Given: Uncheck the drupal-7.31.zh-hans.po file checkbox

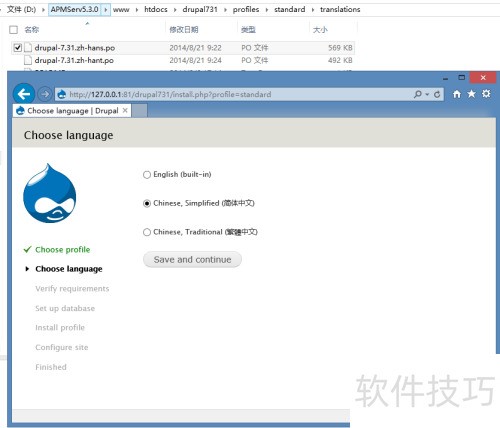Looking at the screenshot, I should (17, 48).
